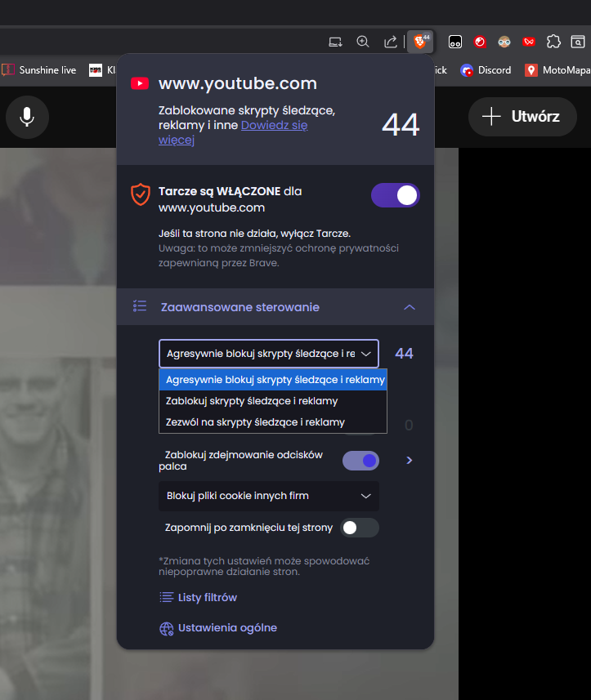Click the www.youtube.com panel heading
591x700 pixels.
(x=238, y=83)
